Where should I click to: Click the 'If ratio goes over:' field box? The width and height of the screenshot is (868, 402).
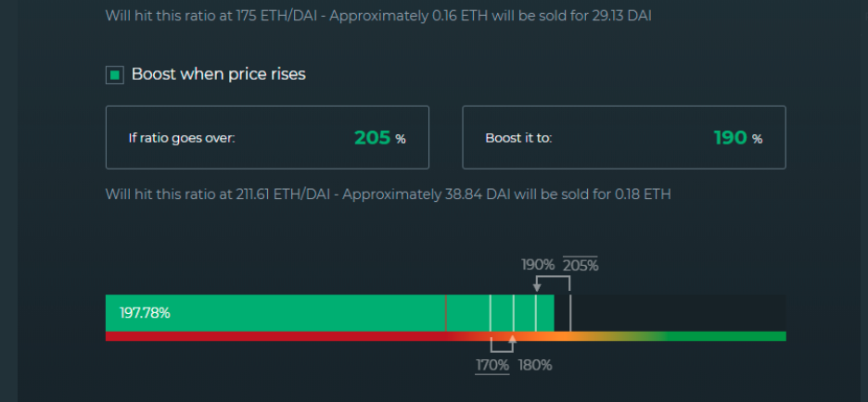[267, 137]
